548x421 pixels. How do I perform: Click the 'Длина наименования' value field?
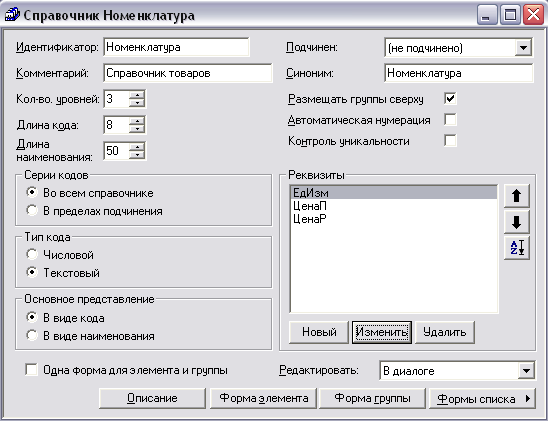click(117, 151)
